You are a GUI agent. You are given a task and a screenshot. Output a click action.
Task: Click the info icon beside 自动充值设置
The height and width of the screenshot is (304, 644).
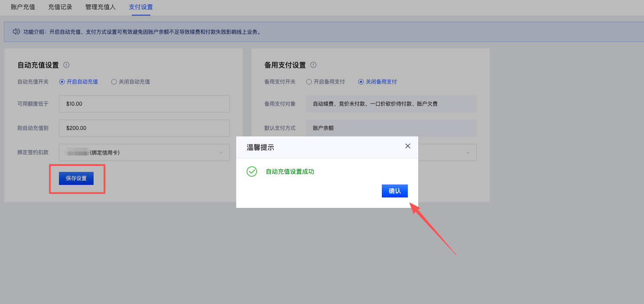click(66, 65)
